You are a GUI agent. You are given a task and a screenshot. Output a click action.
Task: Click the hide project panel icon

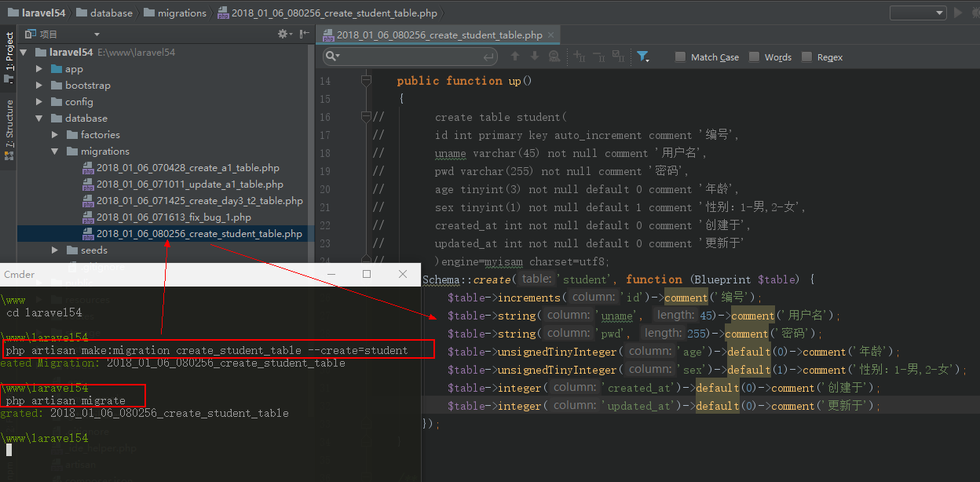point(304,34)
